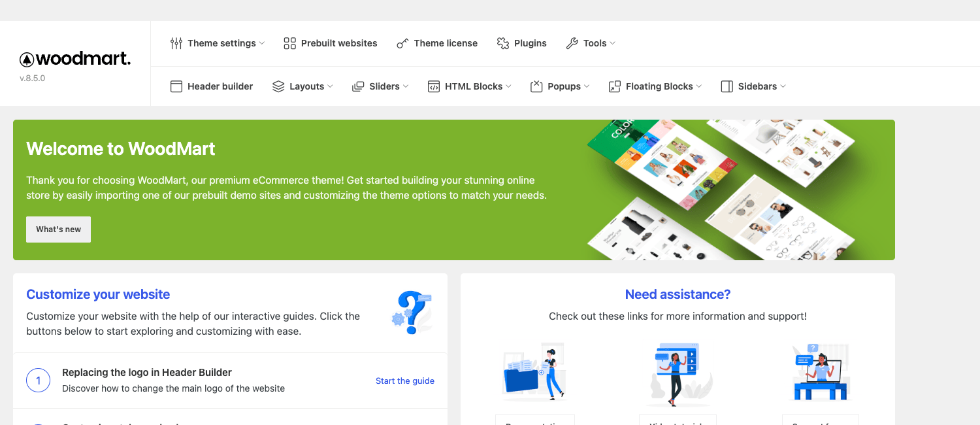
Task: Expand the HTML Blocks dropdown chevron
Action: pyautogui.click(x=508, y=86)
